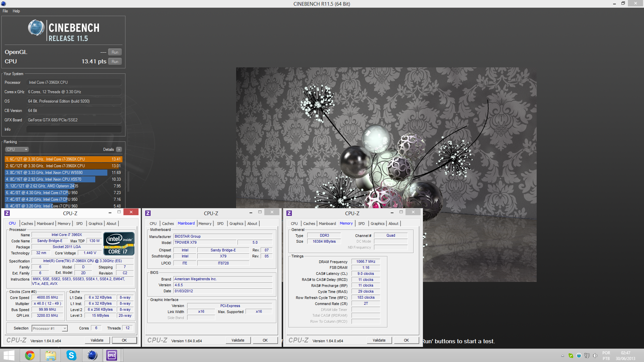This screenshot has height=362, width=644.
Task: Switch to SPD tab in first CPU-Z window
Action: (x=79, y=224)
